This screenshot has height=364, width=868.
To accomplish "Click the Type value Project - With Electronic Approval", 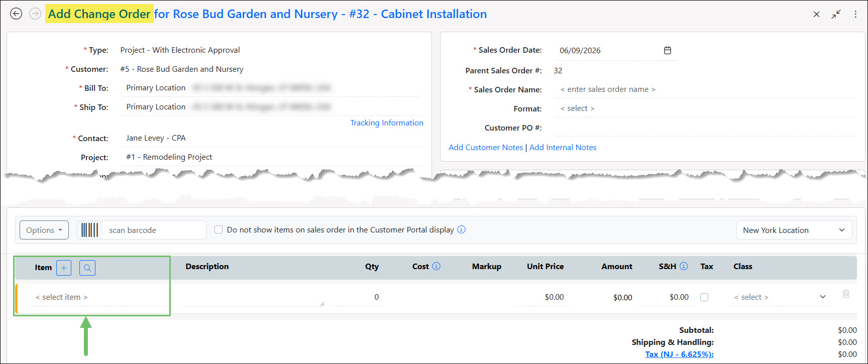I will tap(180, 50).
